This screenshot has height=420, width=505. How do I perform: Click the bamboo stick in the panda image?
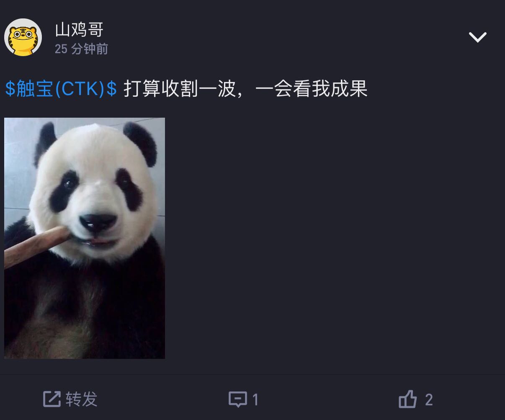coord(36,246)
